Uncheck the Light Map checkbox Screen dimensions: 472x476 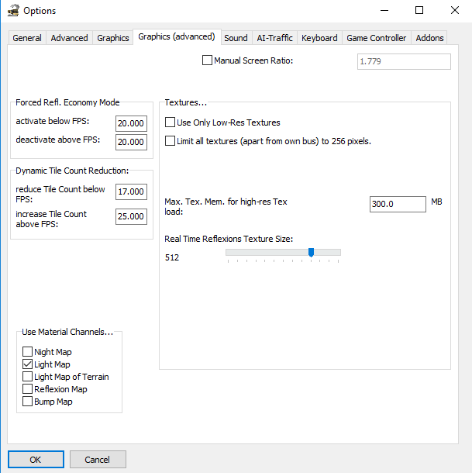tap(28, 364)
